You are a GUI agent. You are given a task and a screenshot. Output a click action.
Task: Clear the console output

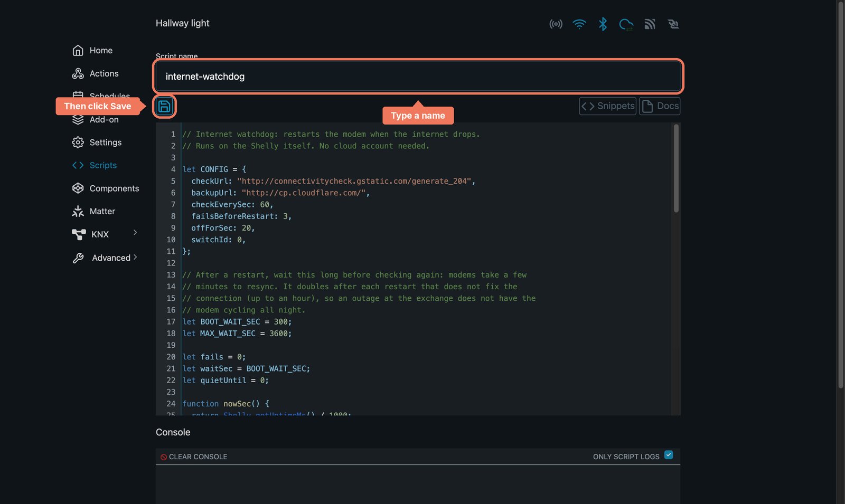tap(193, 457)
